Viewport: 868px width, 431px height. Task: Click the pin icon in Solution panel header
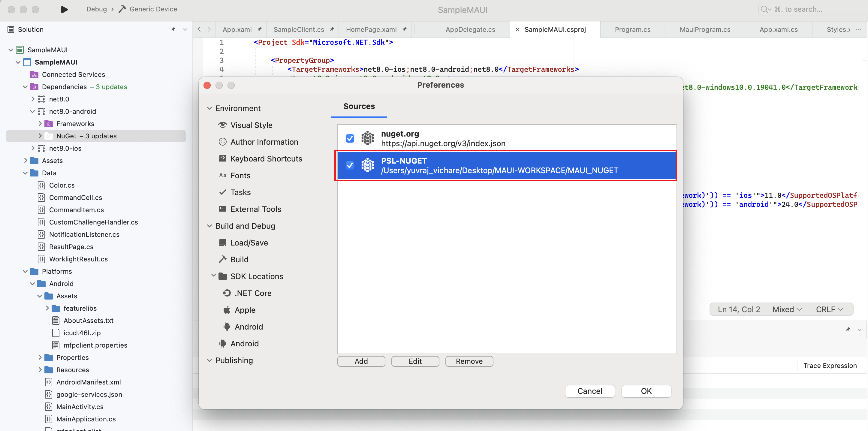click(173, 29)
